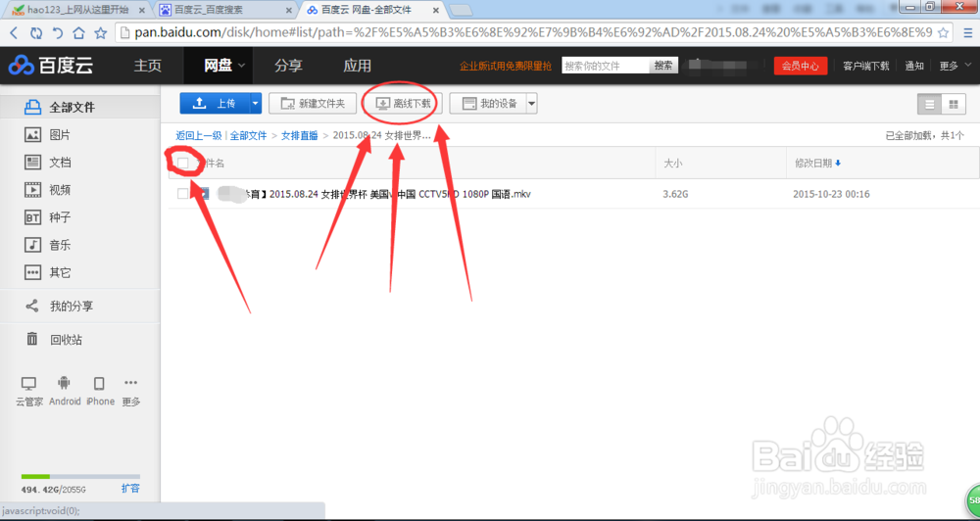This screenshot has height=521, width=980.
Task: Open the 更多 dropdown in the top header
Action: tap(955, 66)
